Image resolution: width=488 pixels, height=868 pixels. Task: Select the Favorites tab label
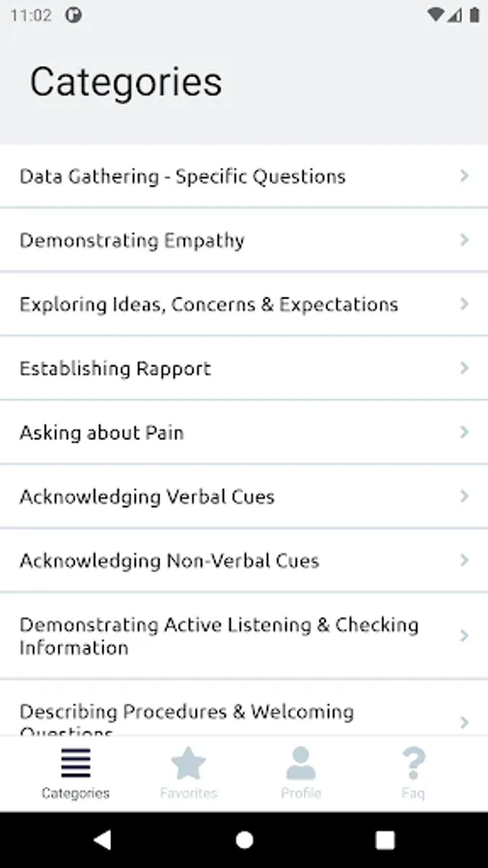click(x=188, y=794)
